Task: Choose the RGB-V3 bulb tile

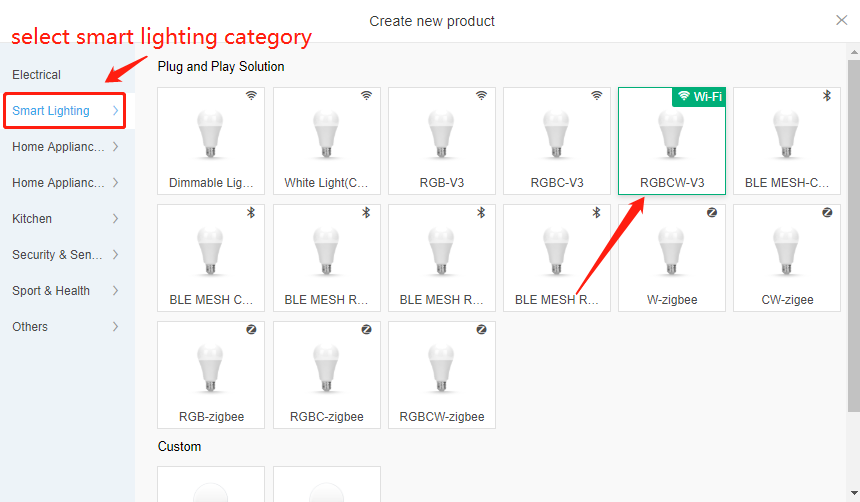Action: tap(442, 141)
